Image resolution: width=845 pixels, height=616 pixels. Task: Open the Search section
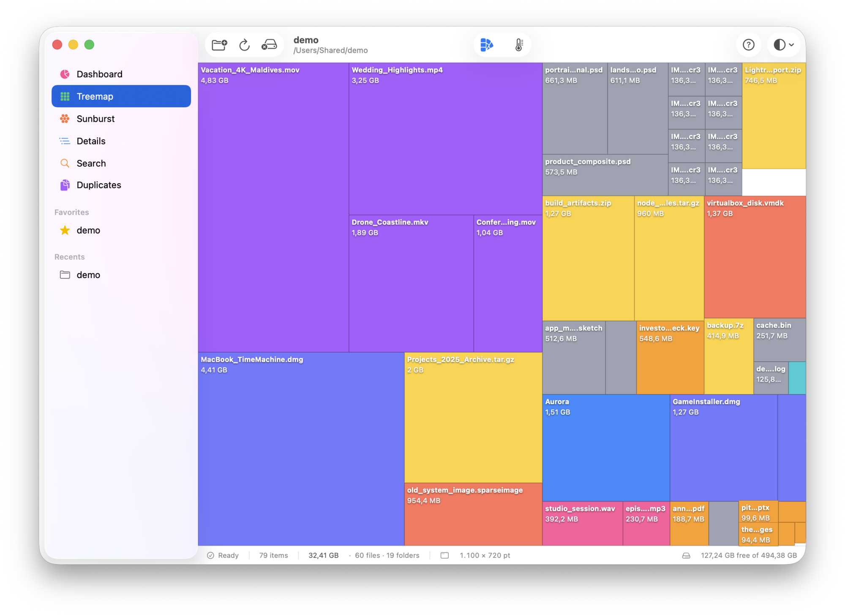121,163
